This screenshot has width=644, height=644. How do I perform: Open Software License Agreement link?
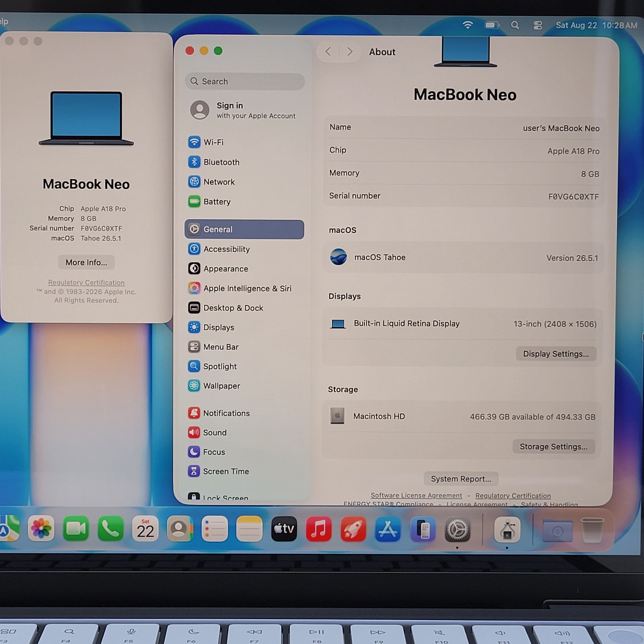click(416, 496)
